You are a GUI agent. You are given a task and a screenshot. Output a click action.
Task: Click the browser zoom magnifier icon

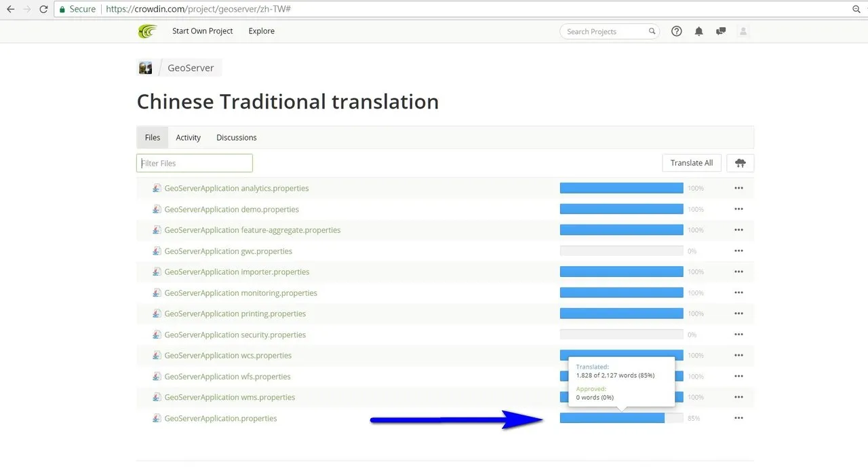(x=856, y=10)
